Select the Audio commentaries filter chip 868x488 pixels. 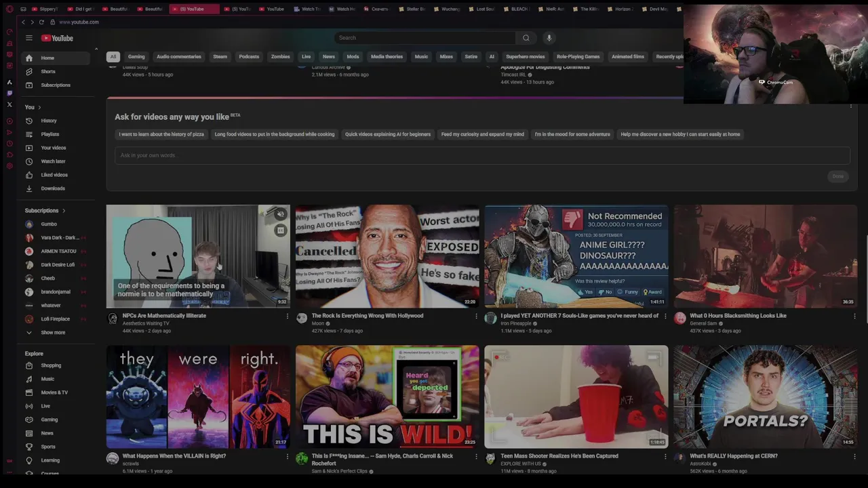(179, 57)
